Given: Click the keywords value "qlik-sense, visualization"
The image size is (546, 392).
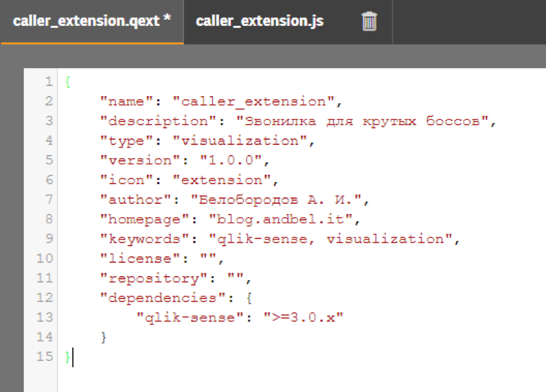Looking at the screenshot, I should [330, 238].
